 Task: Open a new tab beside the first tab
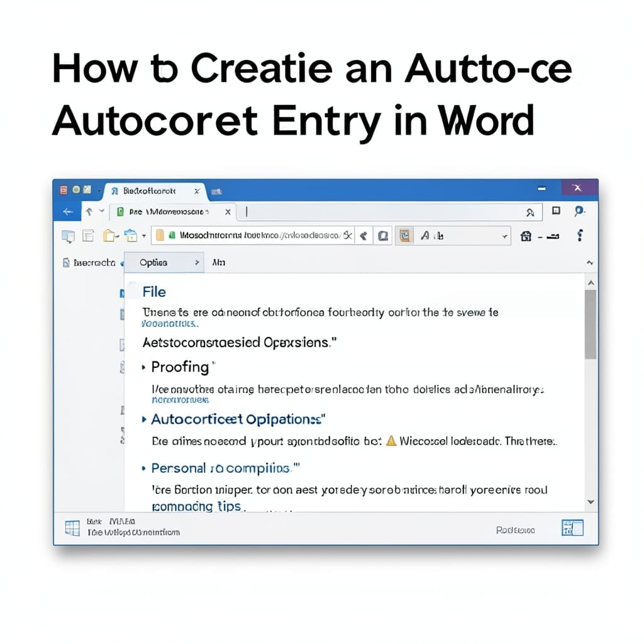216,191
